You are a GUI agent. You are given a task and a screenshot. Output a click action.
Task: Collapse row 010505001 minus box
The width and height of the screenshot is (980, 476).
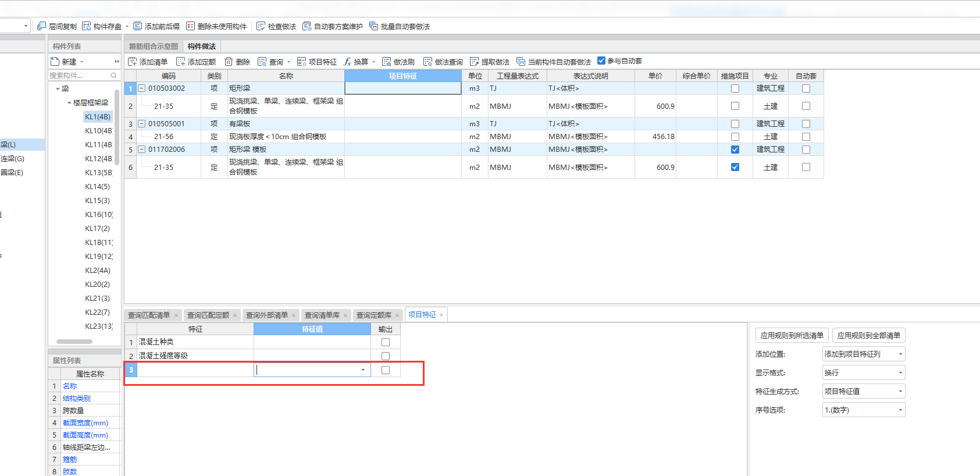tap(141, 124)
